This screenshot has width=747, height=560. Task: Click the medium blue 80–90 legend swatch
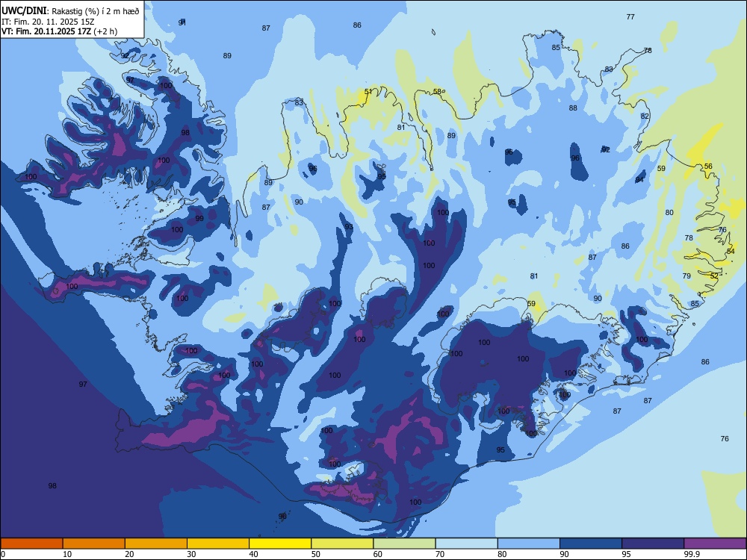click(529, 544)
